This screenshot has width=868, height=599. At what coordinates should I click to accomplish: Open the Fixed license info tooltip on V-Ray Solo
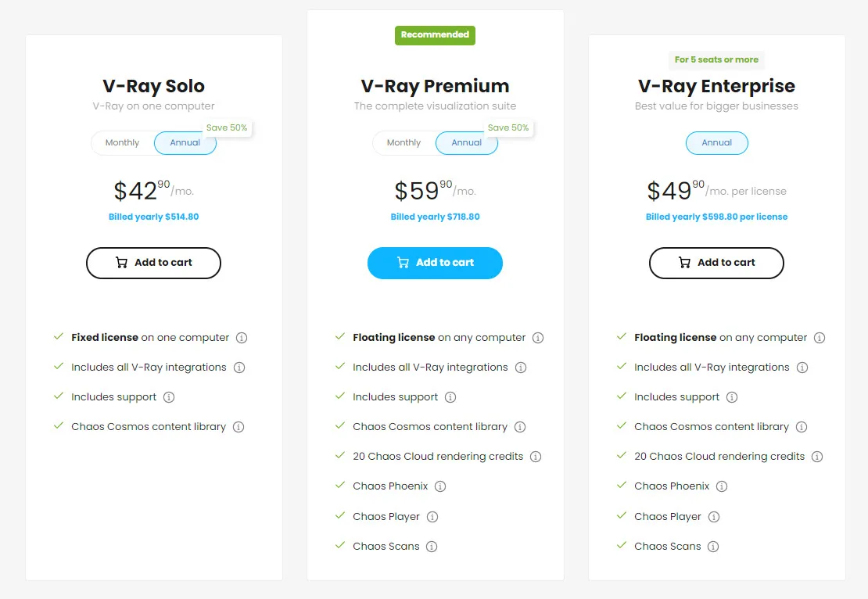[242, 337]
